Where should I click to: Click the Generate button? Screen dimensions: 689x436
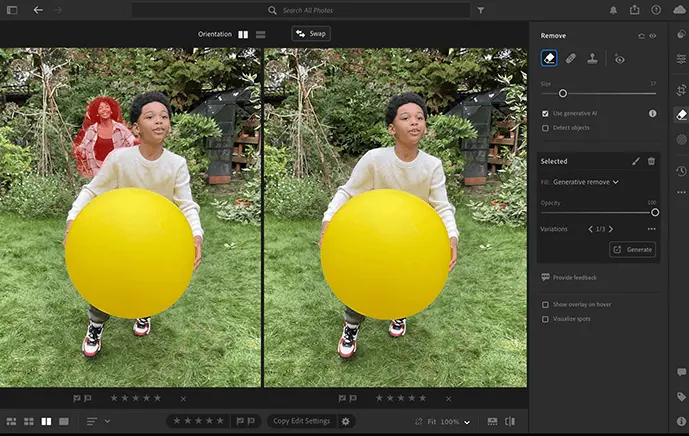click(632, 250)
